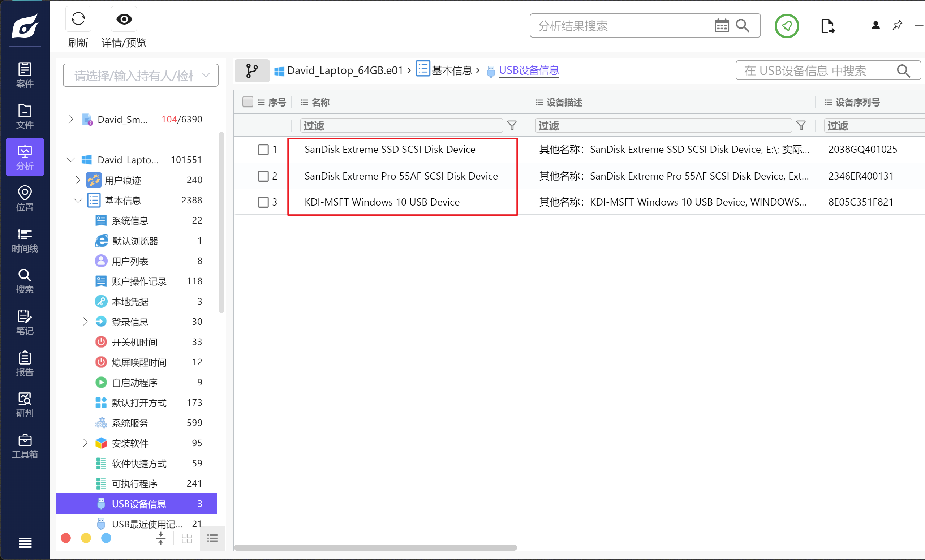This screenshot has height=560, width=925.
Task: Click the name column filter funnel icon
Action: tap(512, 125)
